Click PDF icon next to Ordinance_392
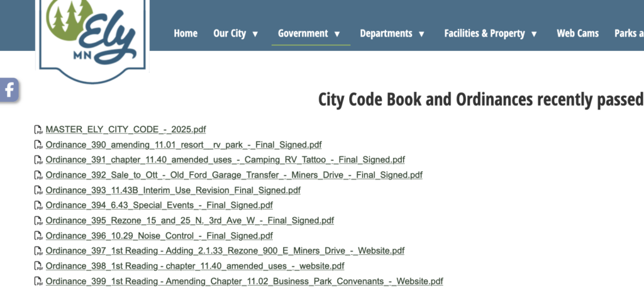644x302 pixels. click(38, 176)
